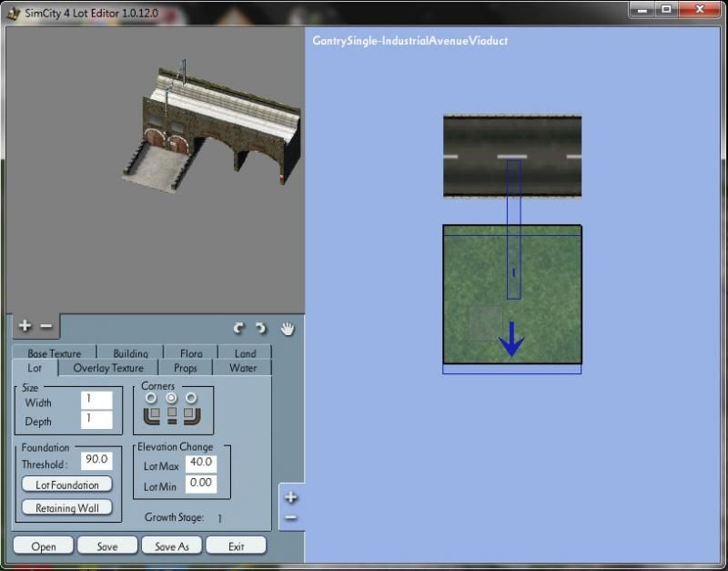Select the middle corner radio button
Screen dimensions: 728x571
click(x=171, y=398)
